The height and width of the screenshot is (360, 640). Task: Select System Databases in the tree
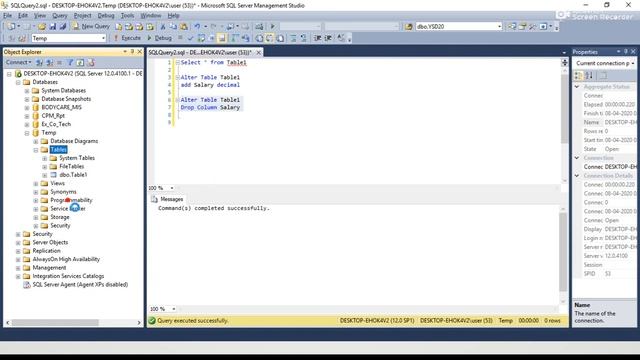point(64,91)
